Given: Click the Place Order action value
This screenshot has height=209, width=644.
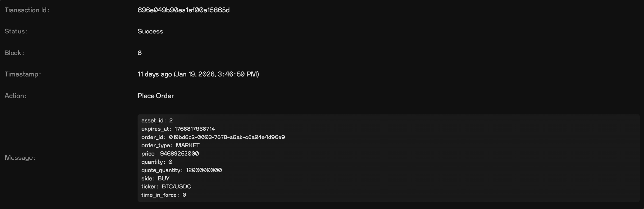Looking at the screenshot, I should (156, 96).
